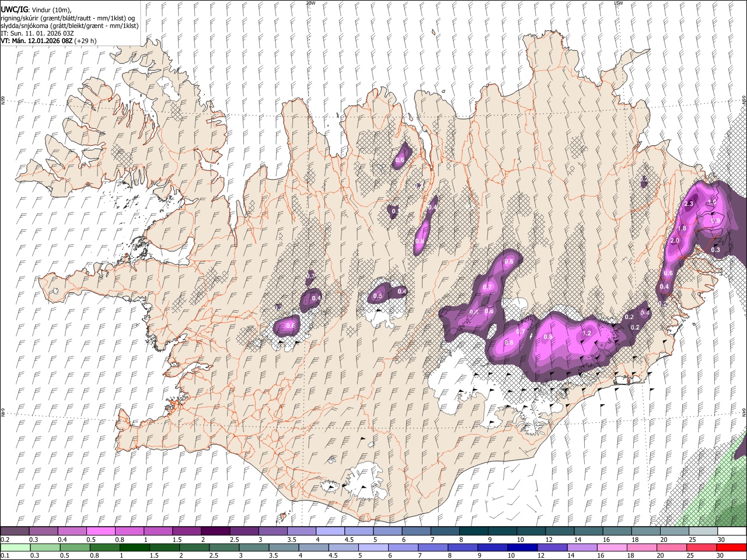This screenshot has height=560, width=747.
Task: Click the '15W' longitude label
Action: 618,3
